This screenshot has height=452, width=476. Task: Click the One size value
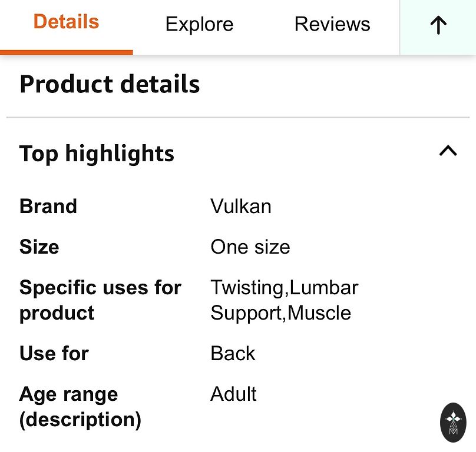tap(250, 247)
